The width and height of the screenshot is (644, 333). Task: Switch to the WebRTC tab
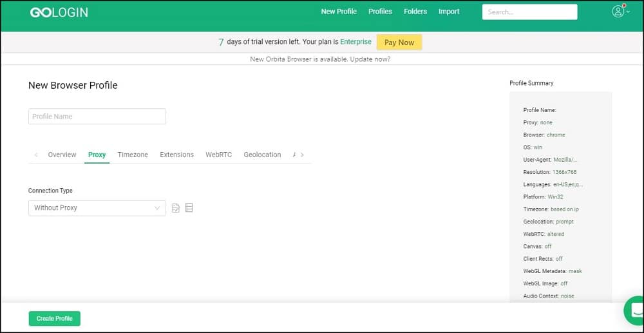point(218,155)
